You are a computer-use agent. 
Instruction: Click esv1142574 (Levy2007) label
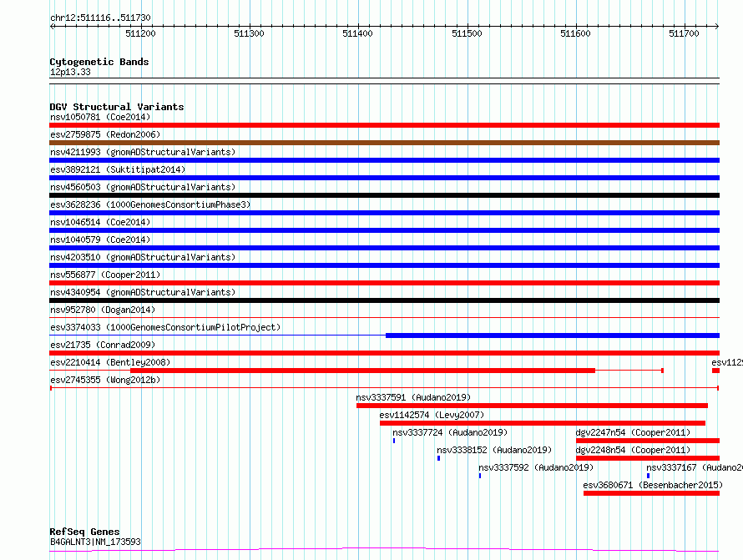tap(432, 415)
